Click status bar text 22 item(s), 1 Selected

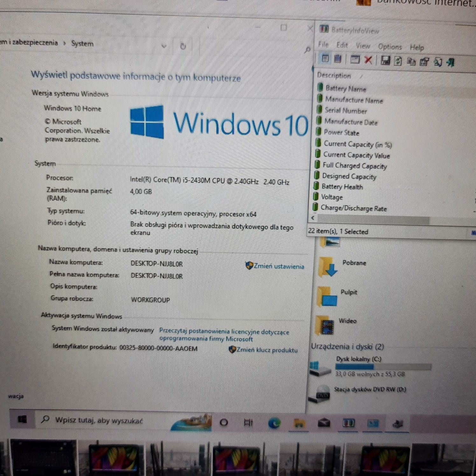coord(338,231)
